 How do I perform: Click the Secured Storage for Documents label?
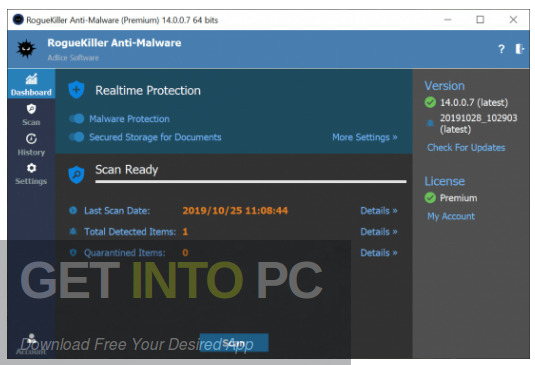click(155, 137)
